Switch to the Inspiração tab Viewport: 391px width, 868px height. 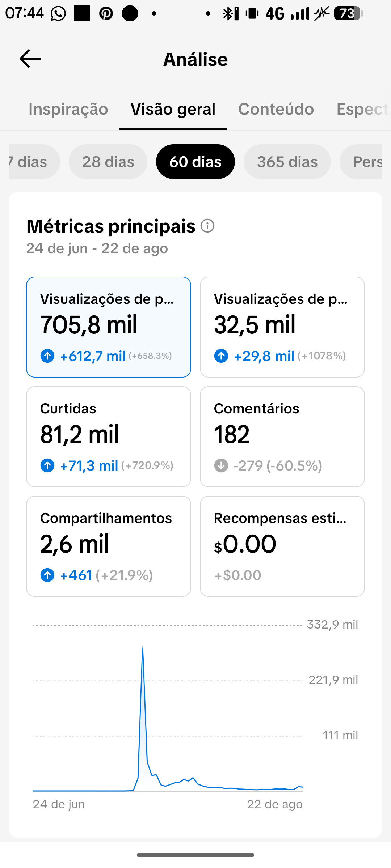pyautogui.click(x=68, y=109)
